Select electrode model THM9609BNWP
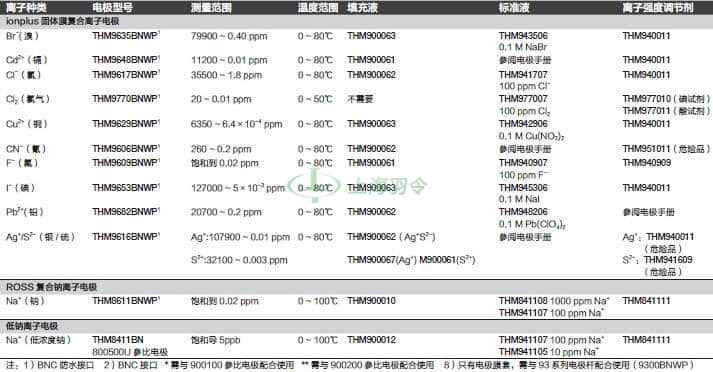This screenshot has height=372, width=713. (126, 162)
